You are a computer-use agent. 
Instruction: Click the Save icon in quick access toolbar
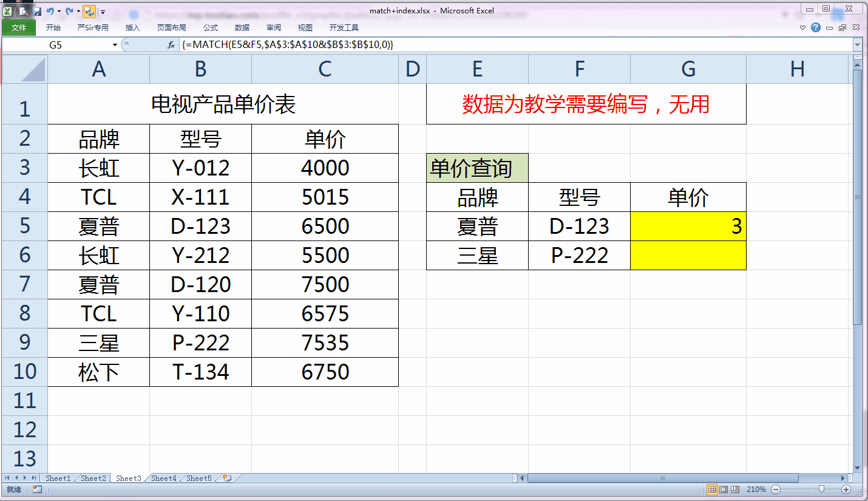[x=38, y=12]
